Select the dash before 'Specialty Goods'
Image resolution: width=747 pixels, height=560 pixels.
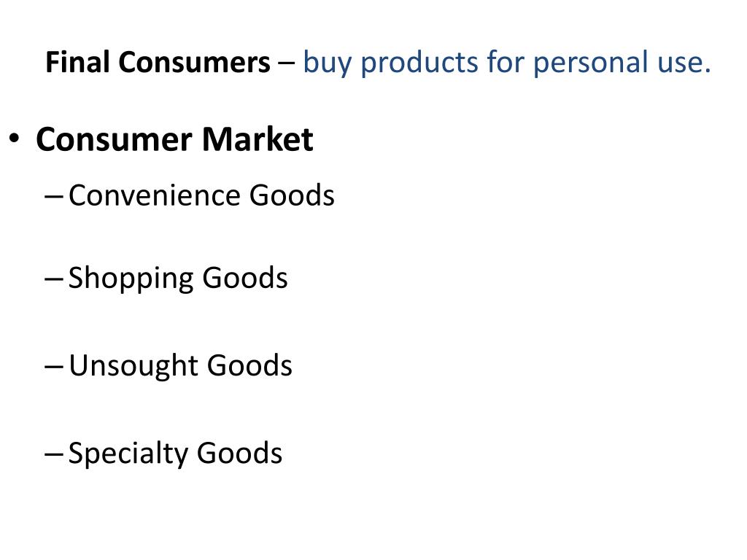click(53, 454)
